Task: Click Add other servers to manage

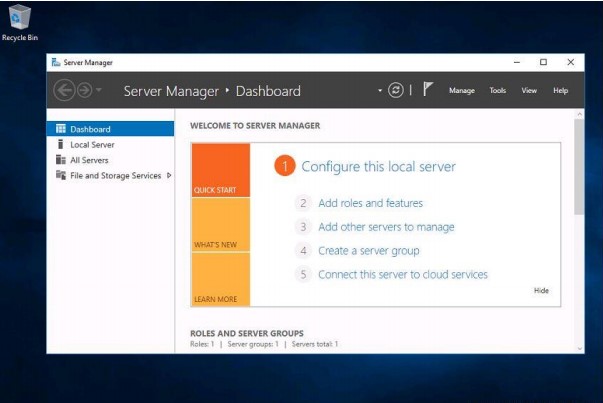Action: click(386, 227)
